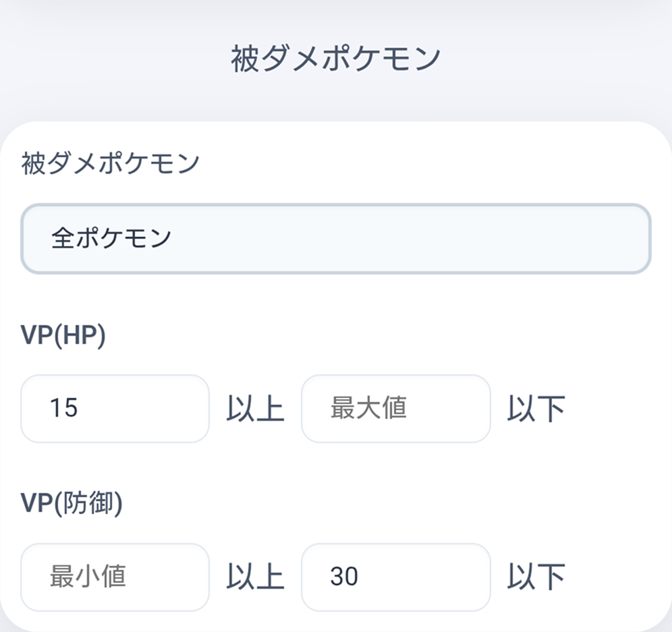
Task: Click the 被ダメポケモン page header title
Action: (x=335, y=59)
